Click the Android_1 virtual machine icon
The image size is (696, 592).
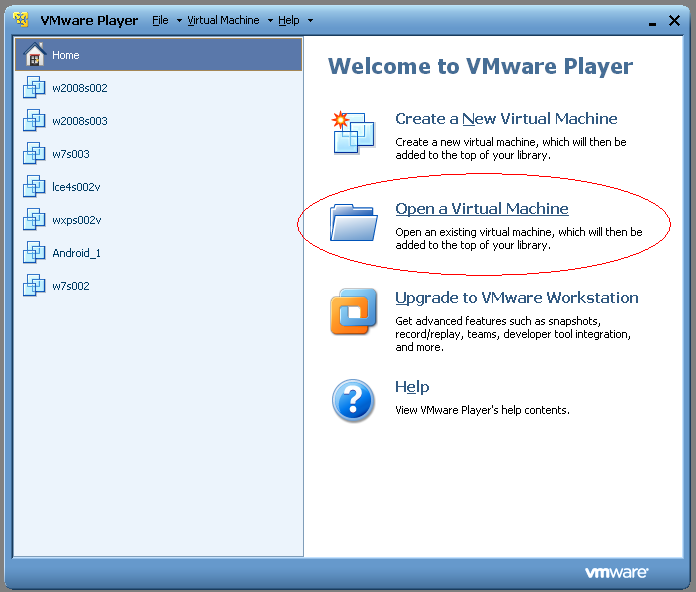point(34,253)
